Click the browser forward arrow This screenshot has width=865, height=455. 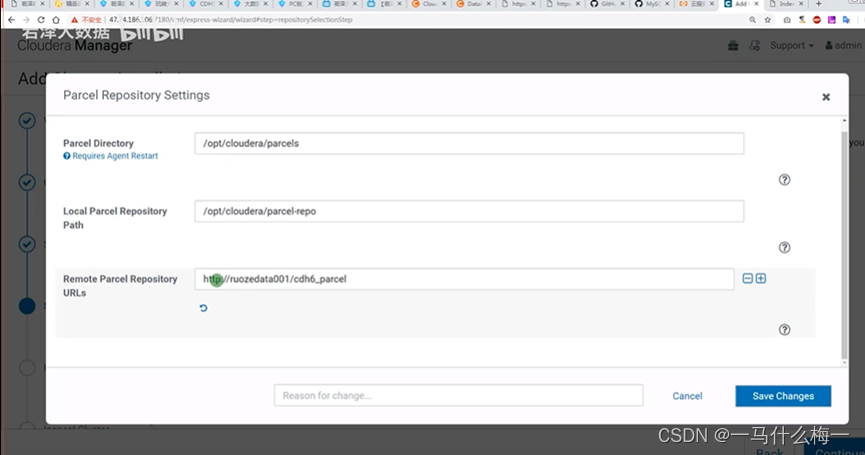[x=26, y=20]
